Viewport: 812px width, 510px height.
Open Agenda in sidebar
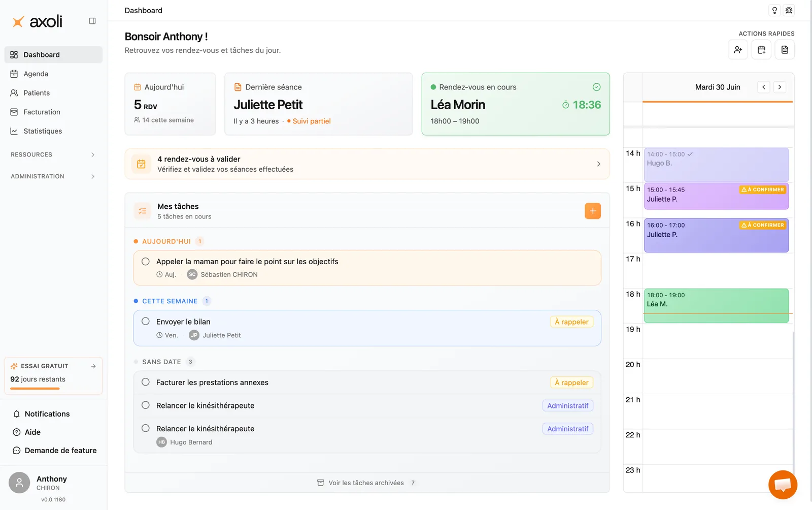(x=53, y=74)
